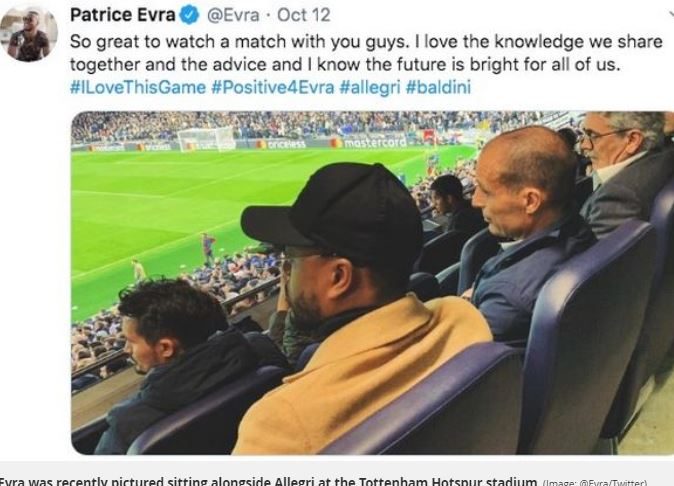Click the @Evra/Twitter image credit
The image size is (674, 486).
point(595,483)
